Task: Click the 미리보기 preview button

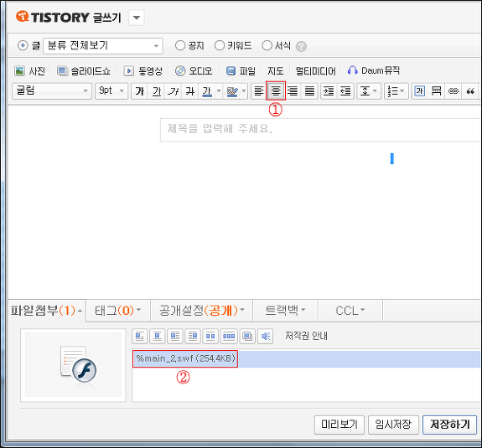Action: [339, 425]
